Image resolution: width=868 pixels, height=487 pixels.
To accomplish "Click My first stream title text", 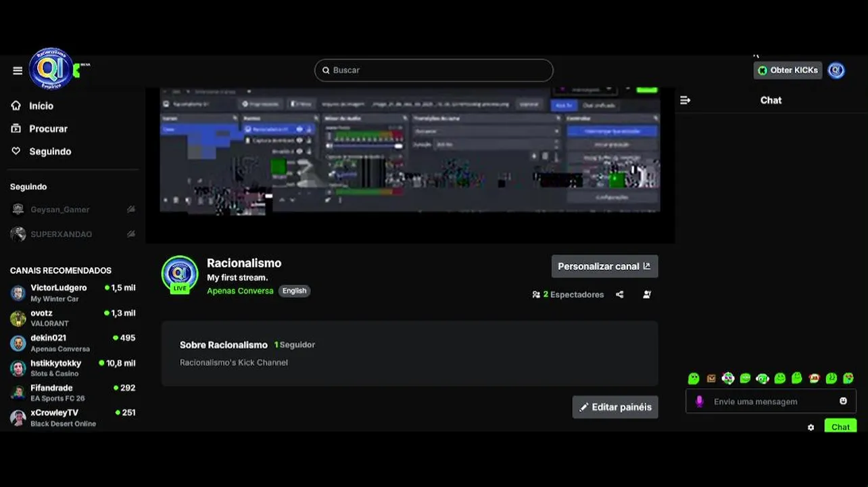I will (237, 278).
